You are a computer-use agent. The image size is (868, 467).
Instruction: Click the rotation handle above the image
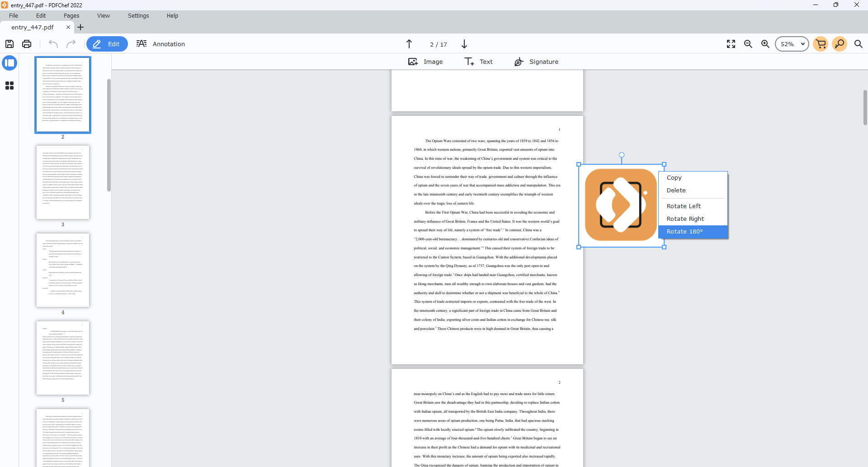coord(622,155)
